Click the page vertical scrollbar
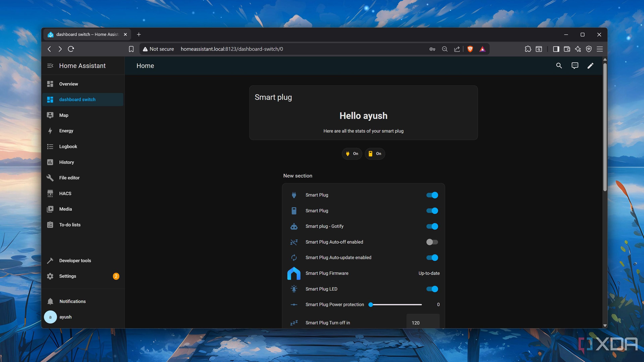Screen dimensions: 644x362 [x=605, y=127]
